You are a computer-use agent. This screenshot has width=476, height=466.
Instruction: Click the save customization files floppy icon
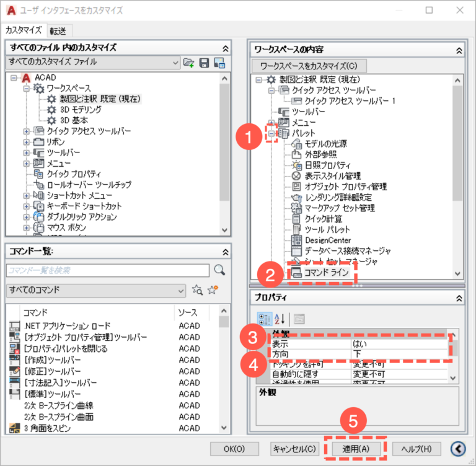[204, 63]
